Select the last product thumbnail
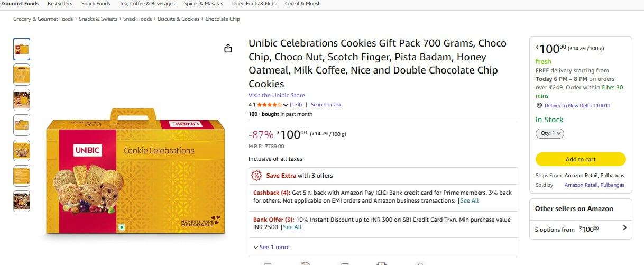The width and height of the screenshot is (644, 265). (22, 202)
